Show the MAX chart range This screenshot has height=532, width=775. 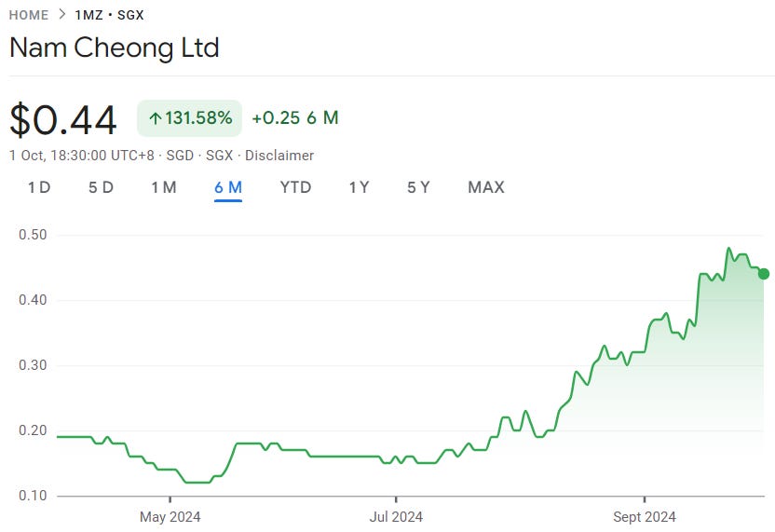(486, 187)
